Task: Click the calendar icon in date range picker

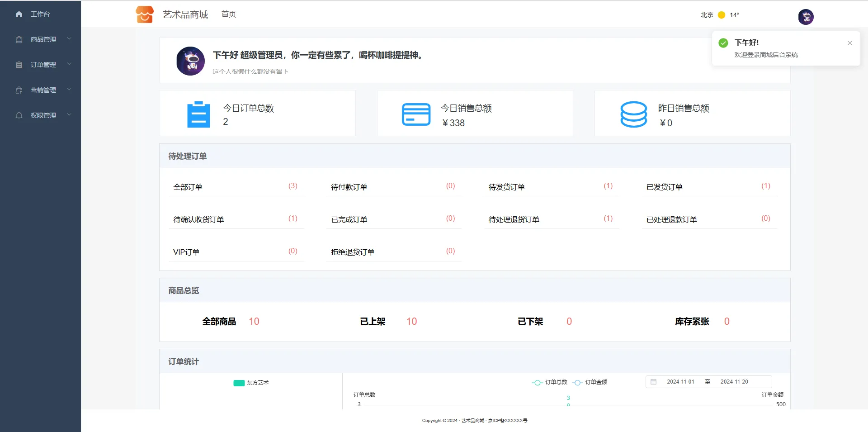Action: pyautogui.click(x=653, y=382)
